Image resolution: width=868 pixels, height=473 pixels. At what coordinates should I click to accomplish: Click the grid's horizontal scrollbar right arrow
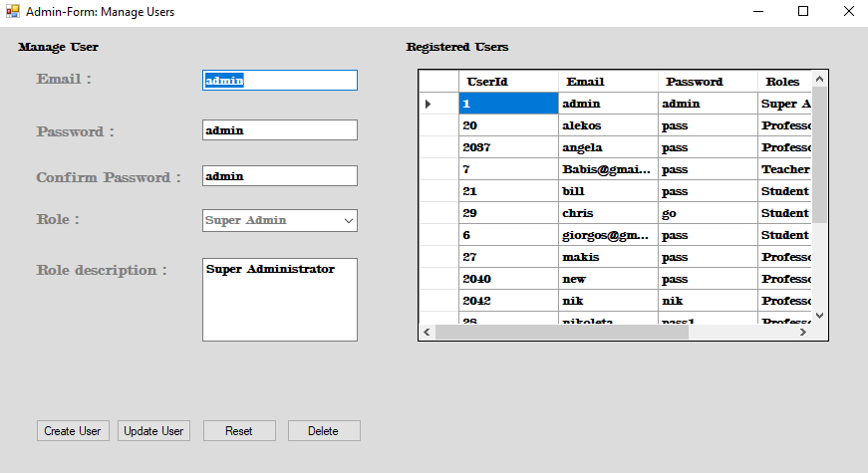[x=803, y=332]
